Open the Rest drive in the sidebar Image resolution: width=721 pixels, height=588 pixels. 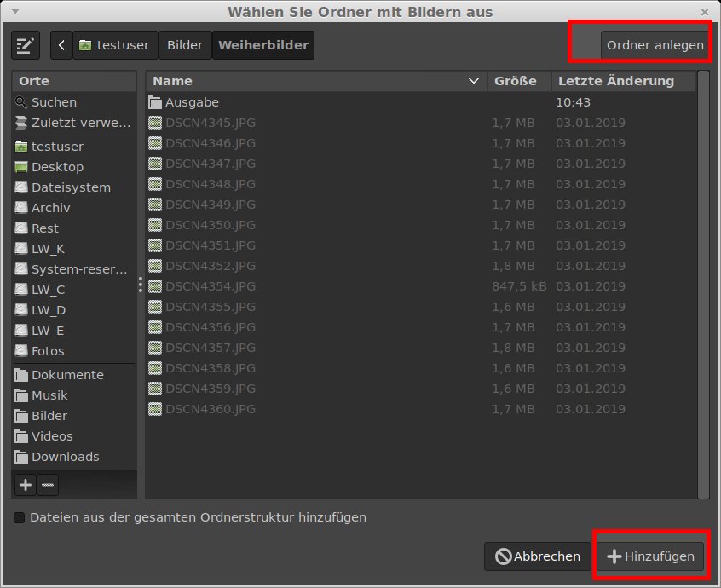74,228
